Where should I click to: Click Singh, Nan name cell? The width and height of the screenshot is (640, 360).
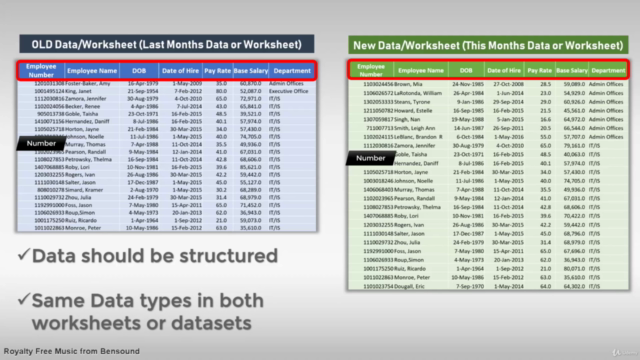pyautogui.click(x=407, y=119)
